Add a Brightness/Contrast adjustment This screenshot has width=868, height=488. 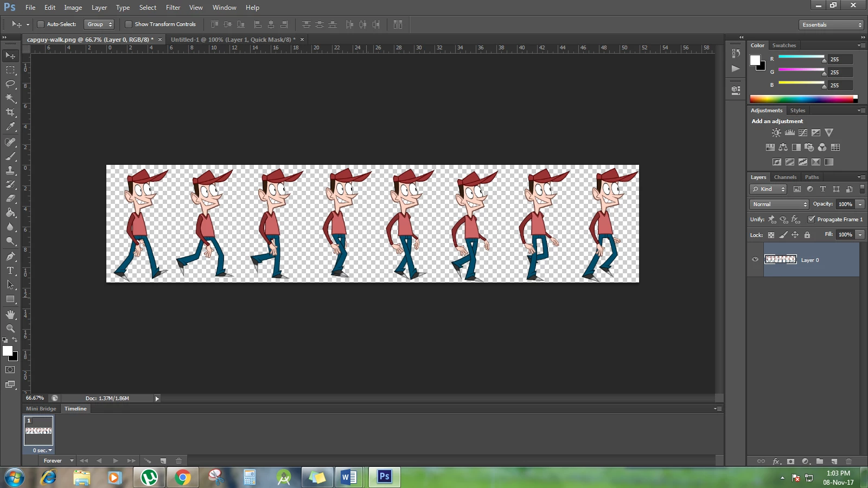[x=777, y=133]
